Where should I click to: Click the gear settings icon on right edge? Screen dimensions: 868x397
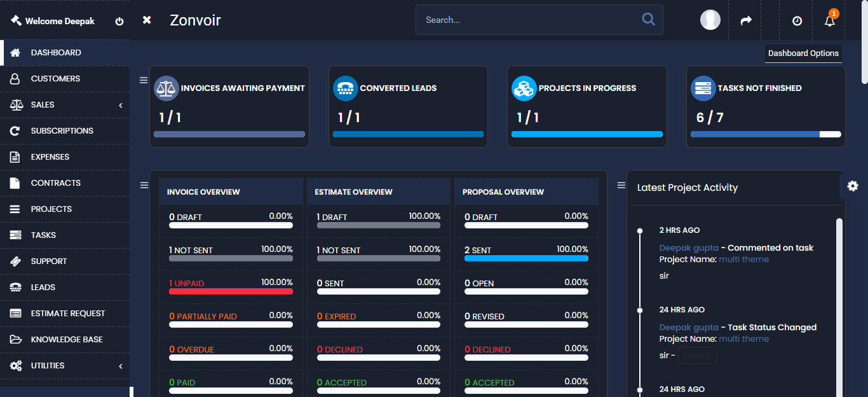pos(853,186)
